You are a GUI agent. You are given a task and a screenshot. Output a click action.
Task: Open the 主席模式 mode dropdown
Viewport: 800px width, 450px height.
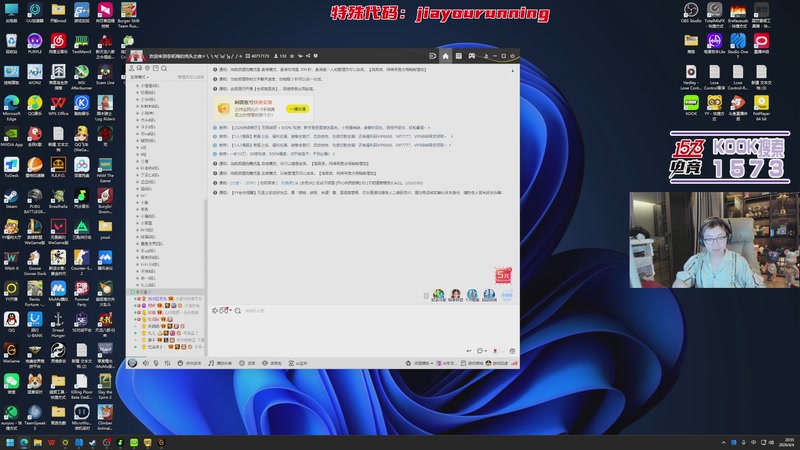pos(139,77)
